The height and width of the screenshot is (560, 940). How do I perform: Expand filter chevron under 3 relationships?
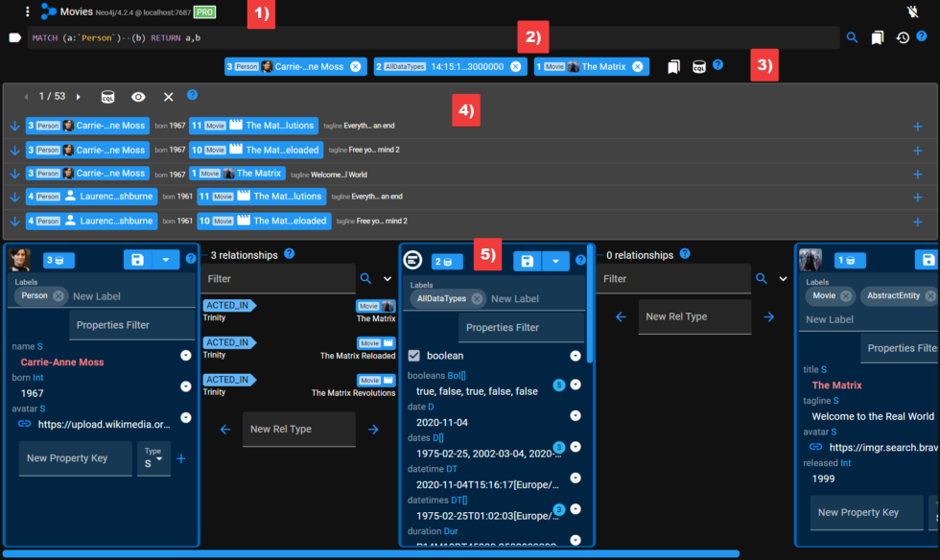coord(388,279)
